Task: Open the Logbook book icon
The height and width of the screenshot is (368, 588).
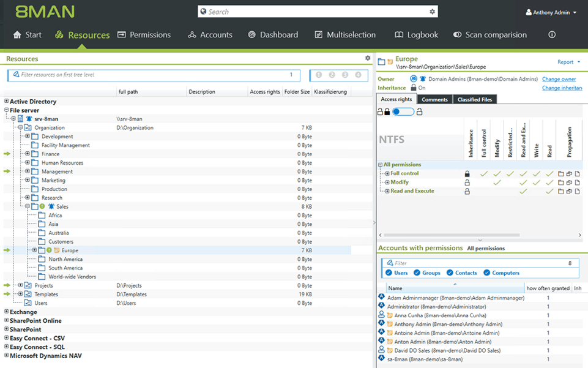Action: pos(399,35)
